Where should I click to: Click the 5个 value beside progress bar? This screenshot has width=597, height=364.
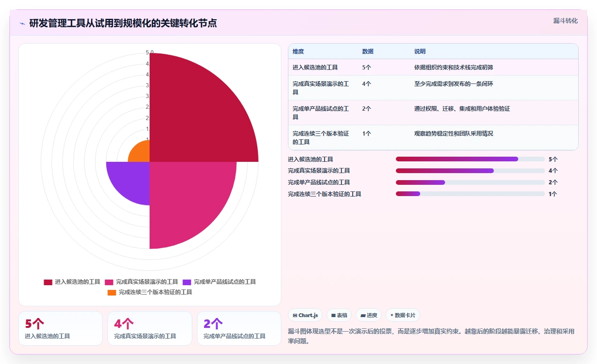[x=553, y=159]
